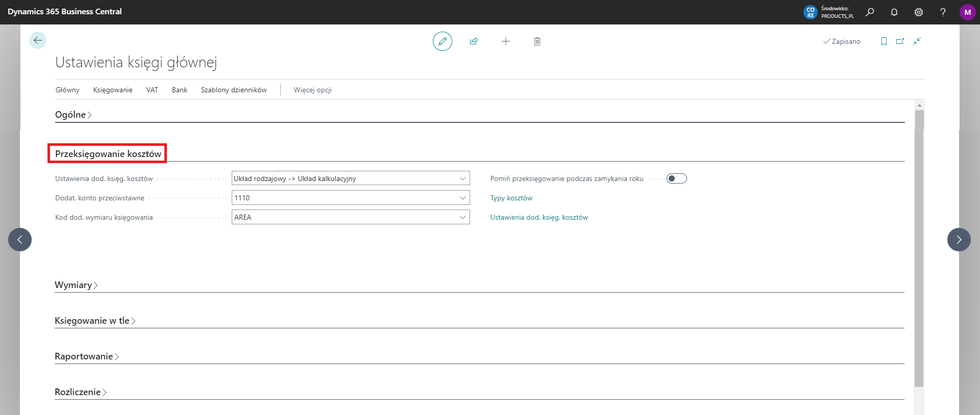Viewport: 980px width, 415px height.
Task: Click the Typy kosztów link
Action: pos(511,198)
